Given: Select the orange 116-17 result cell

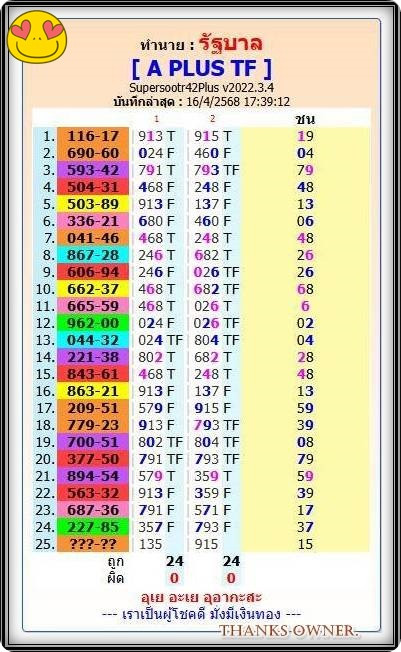Looking at the screenshot, I should click(93, 136).
